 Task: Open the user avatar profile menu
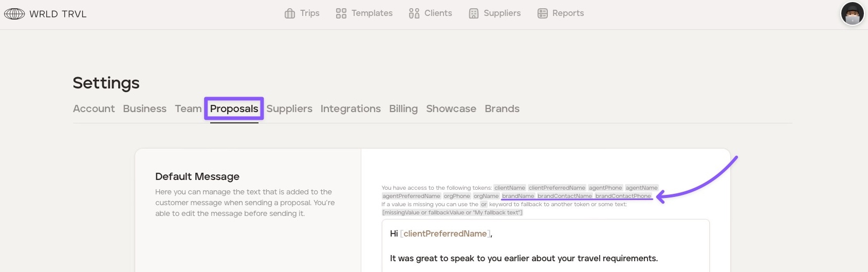(852, 14)
